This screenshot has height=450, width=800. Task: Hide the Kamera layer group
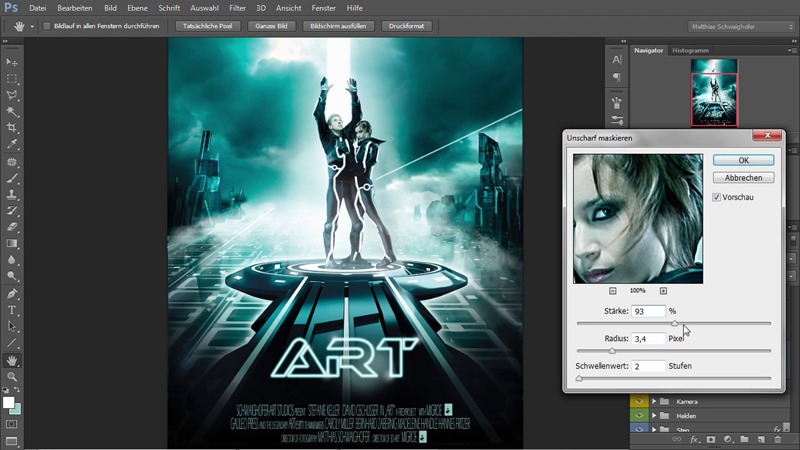click(x=639, y=402)
